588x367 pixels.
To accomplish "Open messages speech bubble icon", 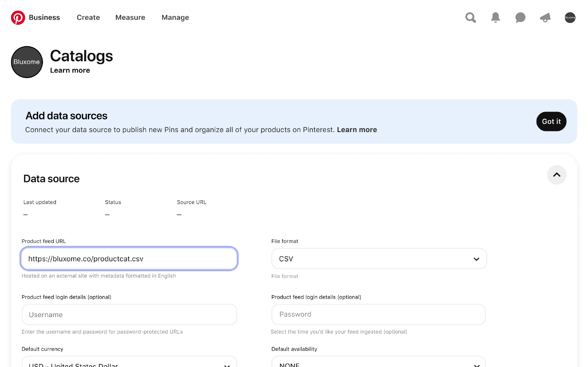I will [520, 18].
